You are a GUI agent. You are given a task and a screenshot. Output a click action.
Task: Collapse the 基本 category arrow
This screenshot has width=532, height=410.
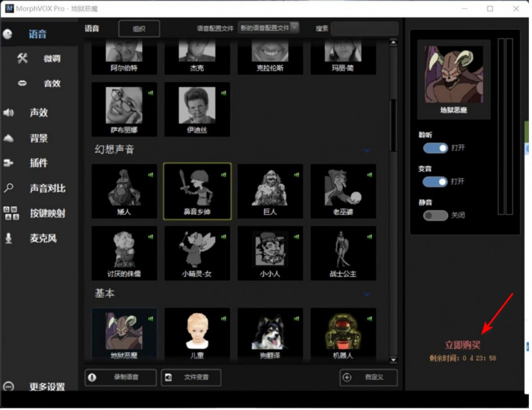(x=367, y=294)
